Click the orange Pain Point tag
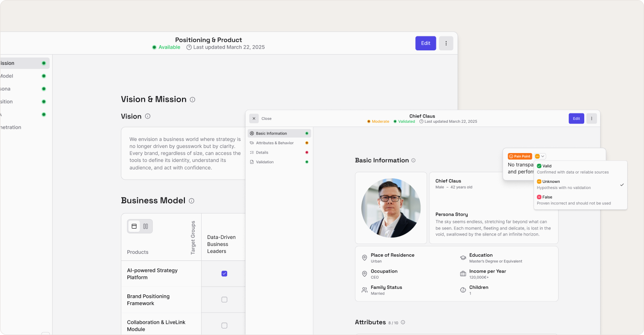The height and width of the screenshot is (335, 644). 520,156
